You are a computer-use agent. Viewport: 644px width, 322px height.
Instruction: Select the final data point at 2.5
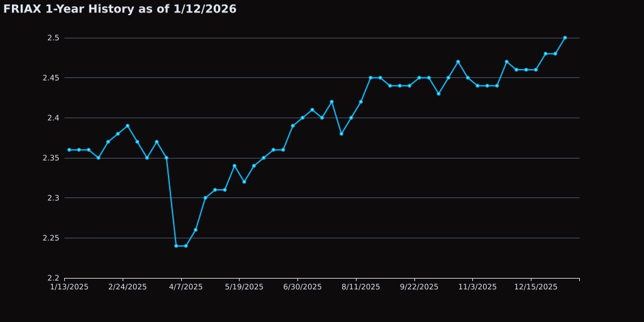coord(565,38)
